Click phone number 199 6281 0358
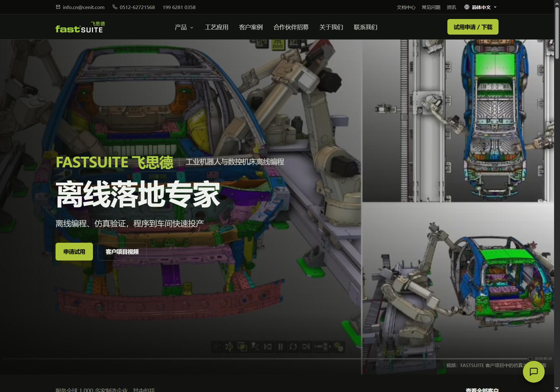Screen dimensions: 560x392 point(179,7)
